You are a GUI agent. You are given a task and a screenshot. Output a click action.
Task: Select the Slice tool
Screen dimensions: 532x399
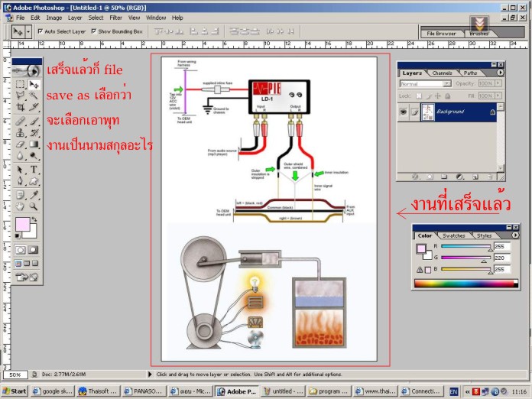click(x=34, y=107)
